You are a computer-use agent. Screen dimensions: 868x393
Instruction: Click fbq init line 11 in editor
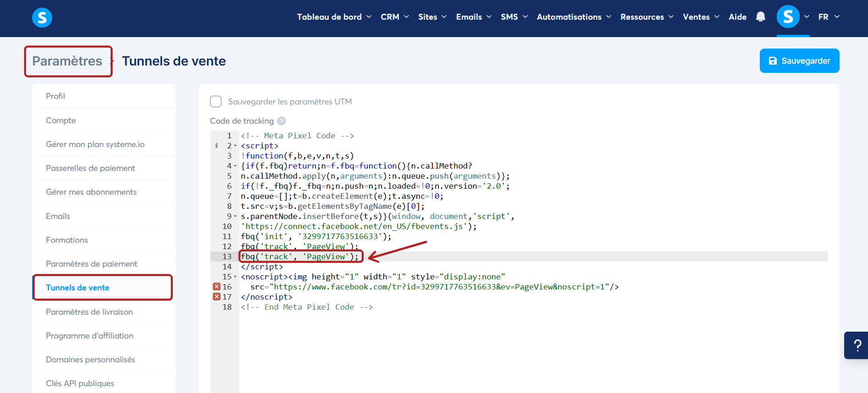(316, 236)
